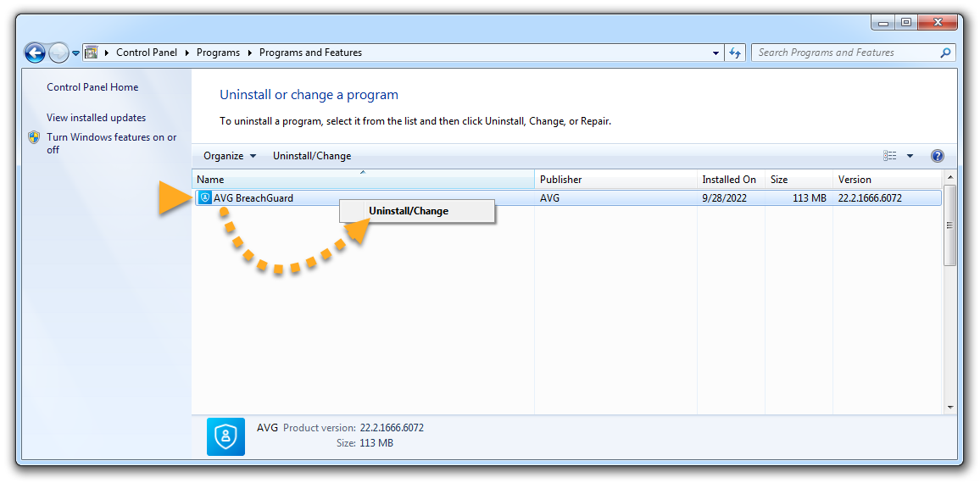Click the AVG BreachGuard shield icon in list
The height and width of the screenshot is (483, 980).
point(204,198)
